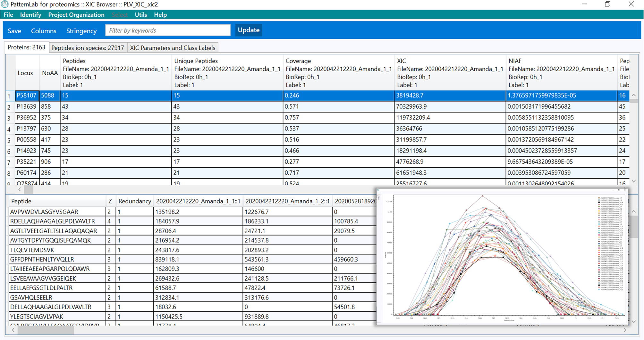Open the Stringency option
Viewport: 644px width, 340px height.
81,31
